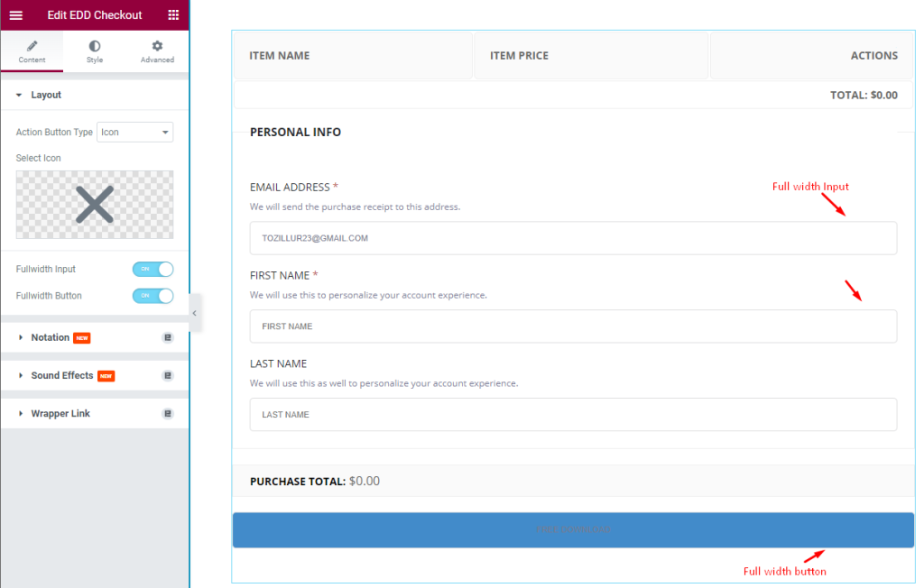Click the gear Advanced tab icon

157,46
